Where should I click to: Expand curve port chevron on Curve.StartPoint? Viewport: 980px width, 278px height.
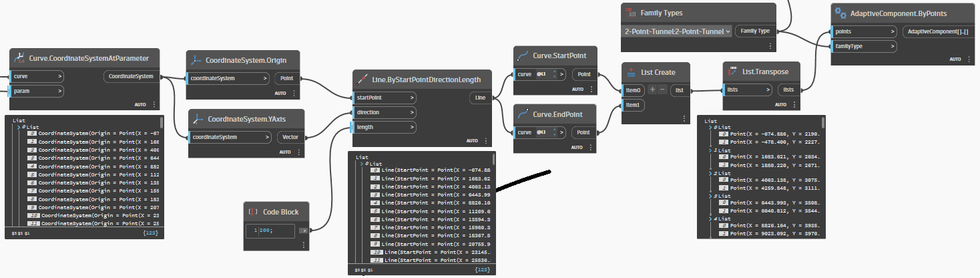point(562,74)
